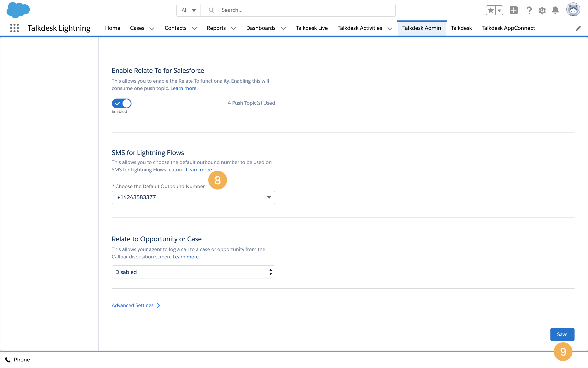The height and width of the screenshot is (368, 588).
Task: Click the pencil edit navigation icon
Action: point(578,28)
